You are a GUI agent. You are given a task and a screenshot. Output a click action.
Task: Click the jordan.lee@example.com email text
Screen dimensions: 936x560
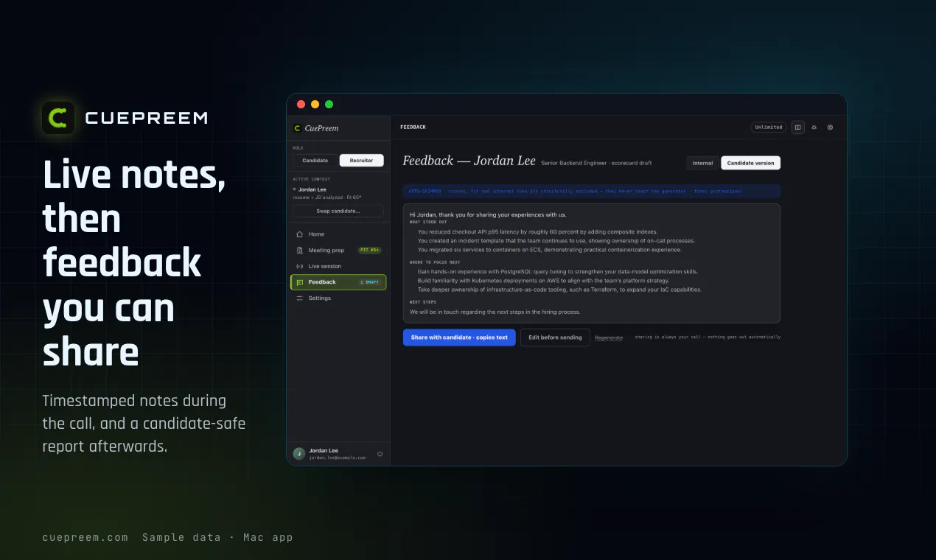(x=337, y=458)
